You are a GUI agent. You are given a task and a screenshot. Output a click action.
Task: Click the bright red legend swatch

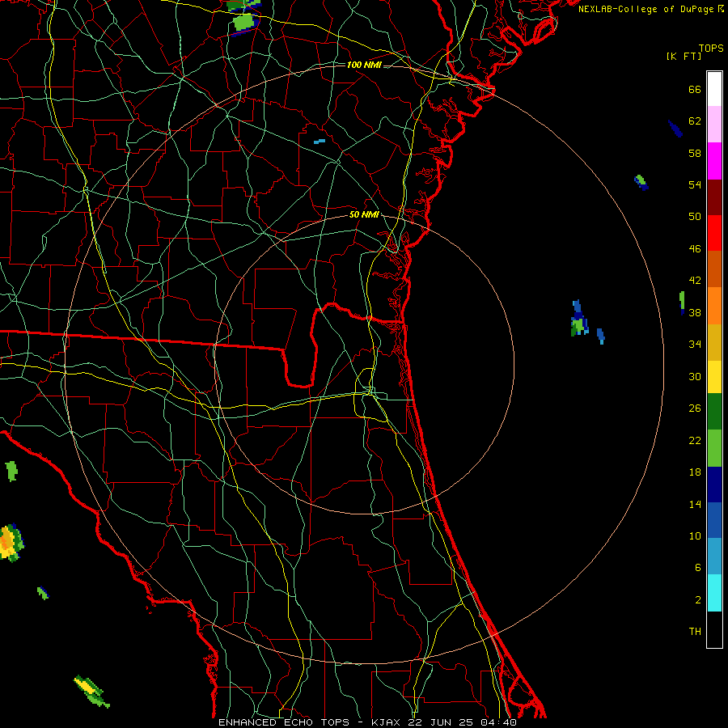pyautogui.click(x=714, y=233)
